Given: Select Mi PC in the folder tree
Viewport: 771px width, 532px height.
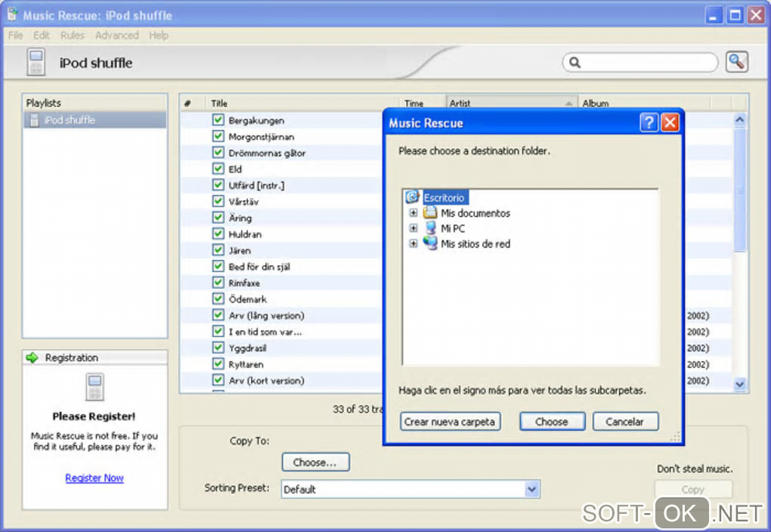Looking at the screenshot, I should 453,228.
